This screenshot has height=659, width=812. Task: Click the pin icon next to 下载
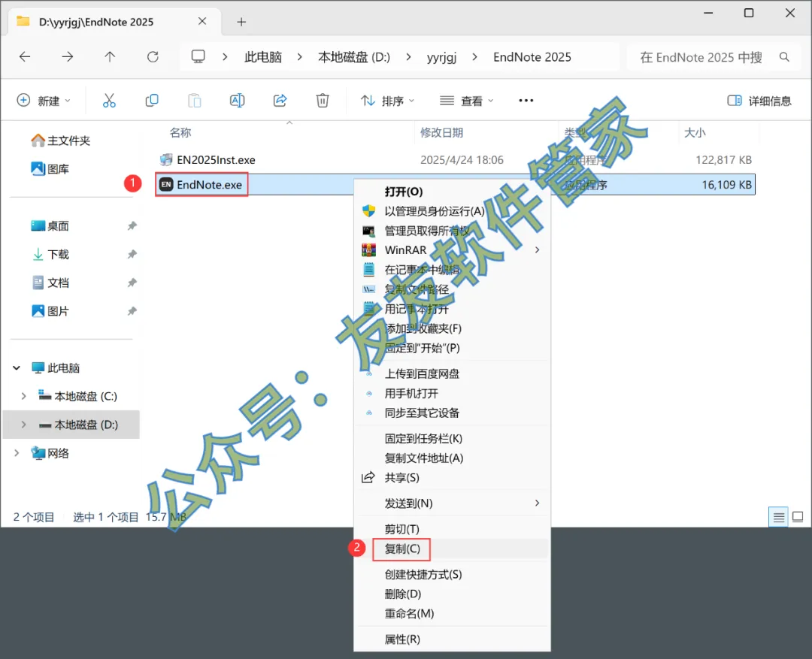point(132,254)
